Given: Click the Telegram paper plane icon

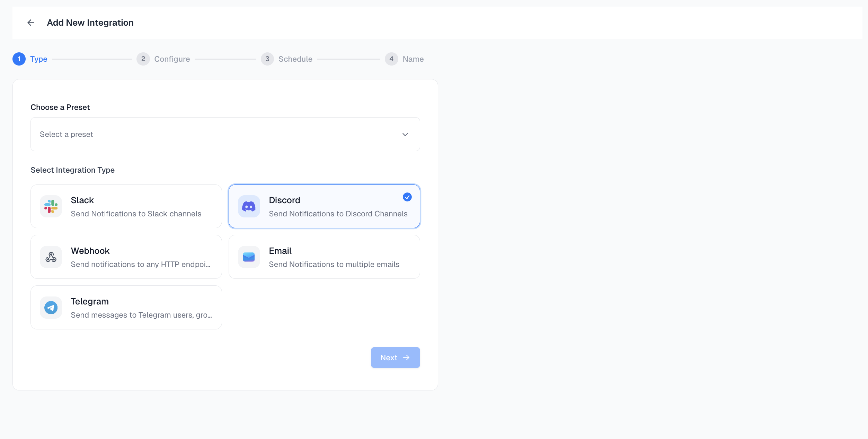Looking at the screenshot, I should 51,308.
